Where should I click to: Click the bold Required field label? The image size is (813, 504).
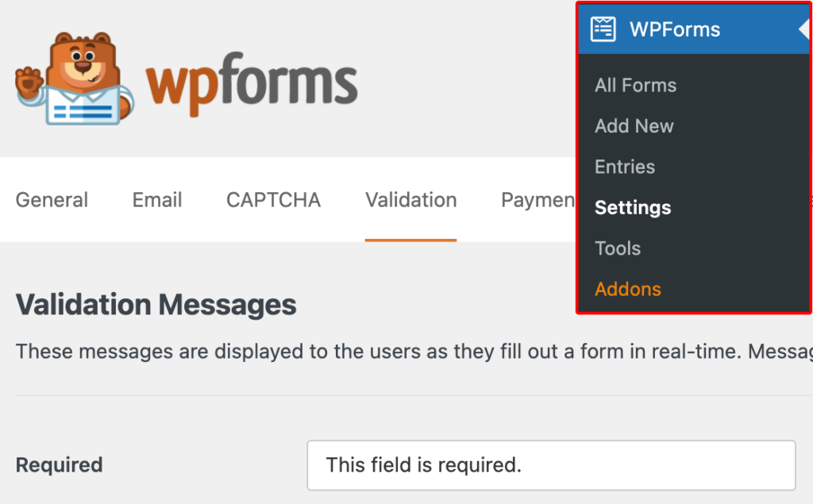point(59,465)
